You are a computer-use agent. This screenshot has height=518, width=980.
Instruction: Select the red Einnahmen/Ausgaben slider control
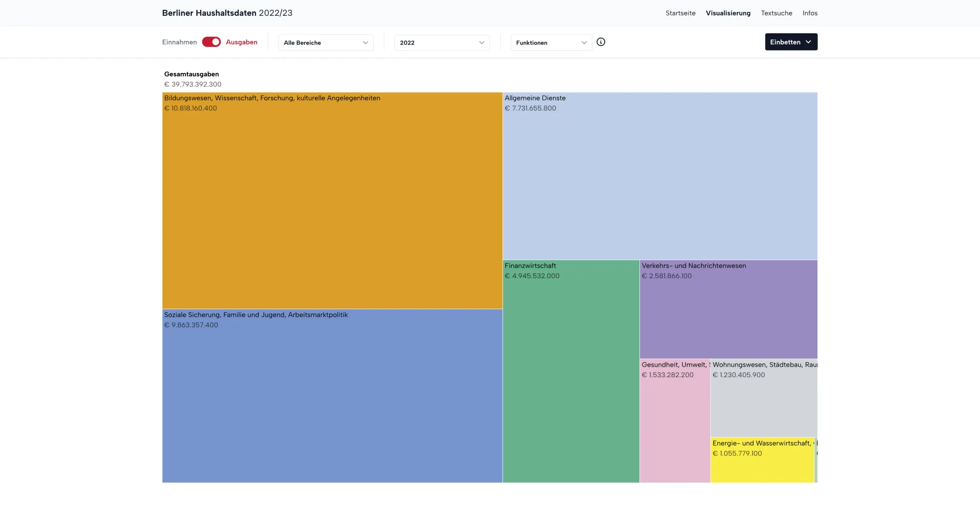coord(211,42)
